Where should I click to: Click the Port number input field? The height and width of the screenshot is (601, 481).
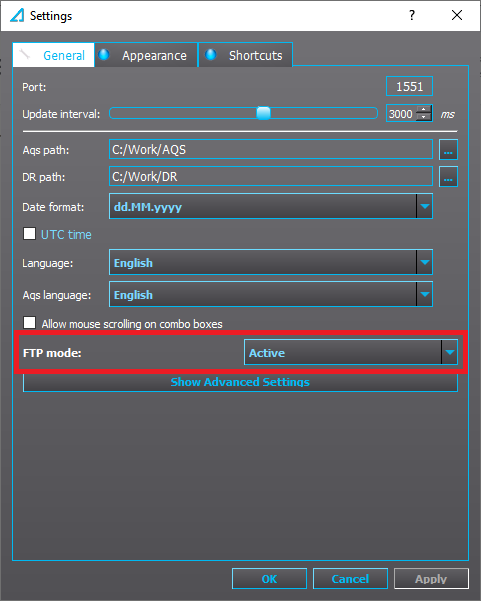pos(409,86)
